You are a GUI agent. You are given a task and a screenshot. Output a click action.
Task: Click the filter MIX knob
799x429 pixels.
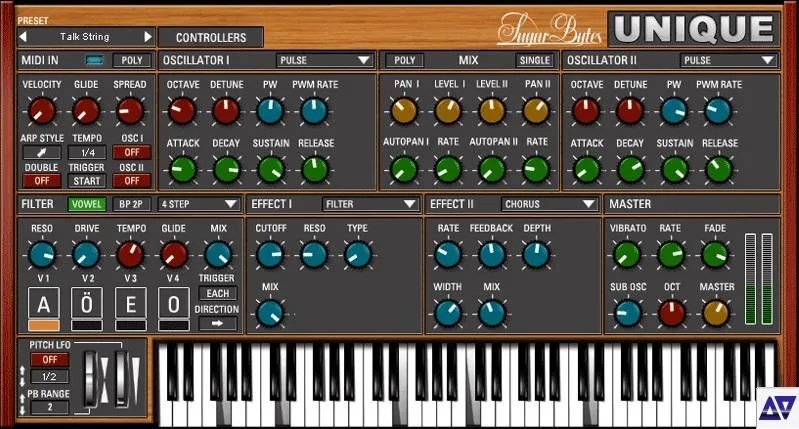218,255
